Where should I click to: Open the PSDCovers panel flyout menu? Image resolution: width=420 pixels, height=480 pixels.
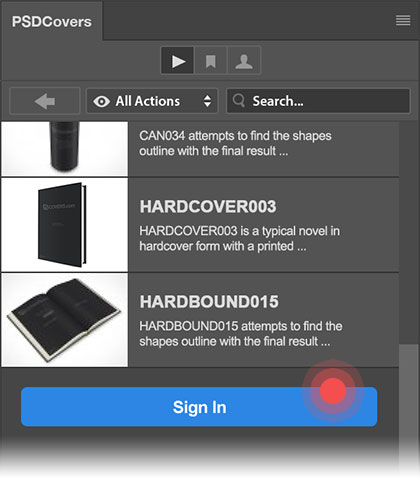pos(403,21)
